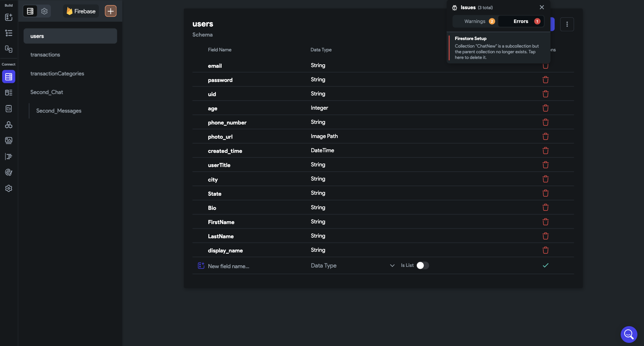
Task: Select the Data Types panel icon below Firestore
Action: click(x=9, y=92)
